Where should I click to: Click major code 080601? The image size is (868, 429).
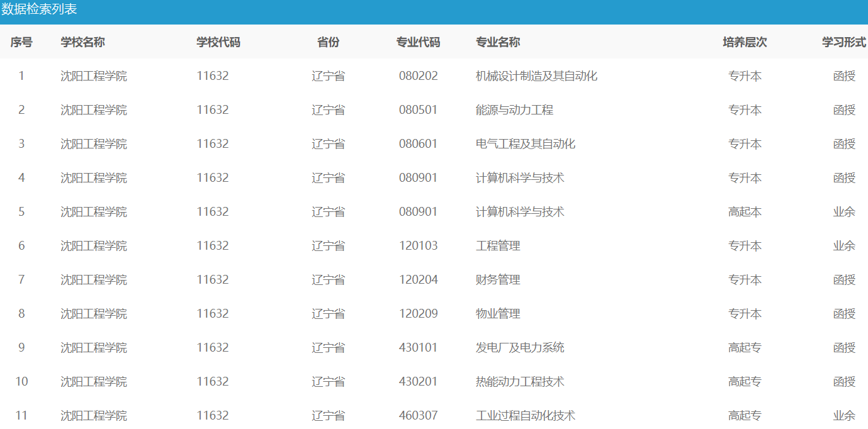418,144
